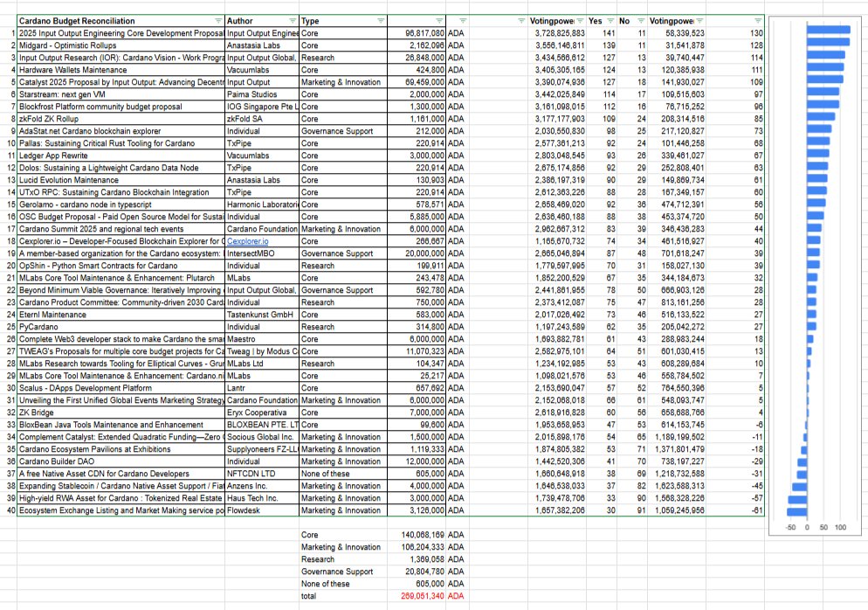The height and width of the screenshot is (610, 868).
Task: Select cell 'Cardano Builder DAO'
Action: click(121, 461)
